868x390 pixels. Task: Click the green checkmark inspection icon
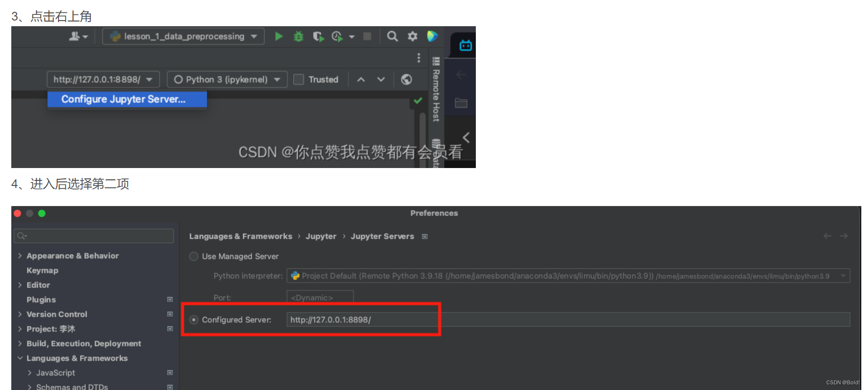point(418,101)
